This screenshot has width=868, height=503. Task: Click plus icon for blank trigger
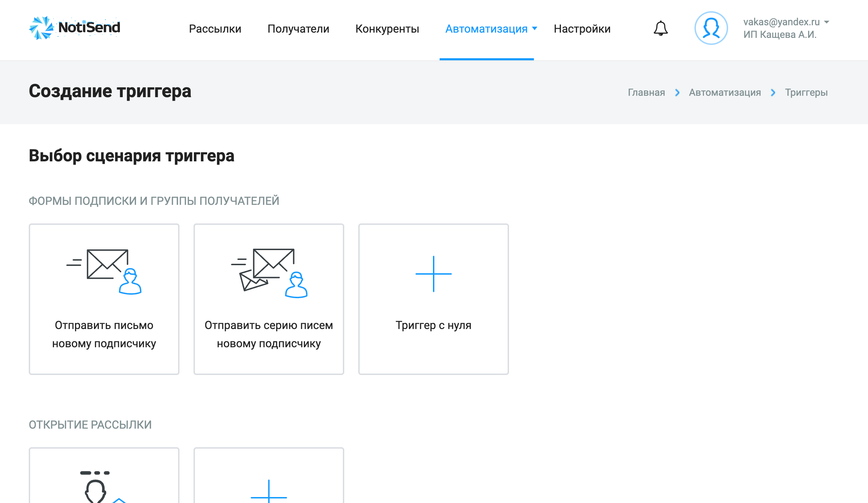(x=433, y=274)
